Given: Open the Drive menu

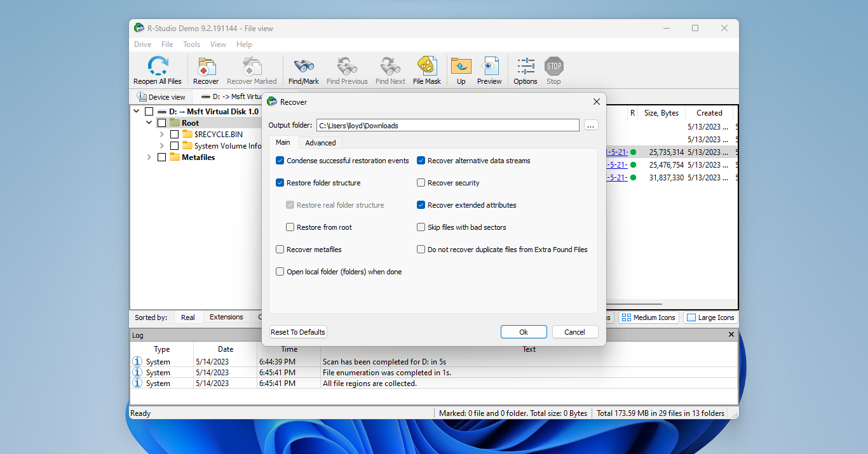Looking at the screenshot, I should click(x=143, y=44).
